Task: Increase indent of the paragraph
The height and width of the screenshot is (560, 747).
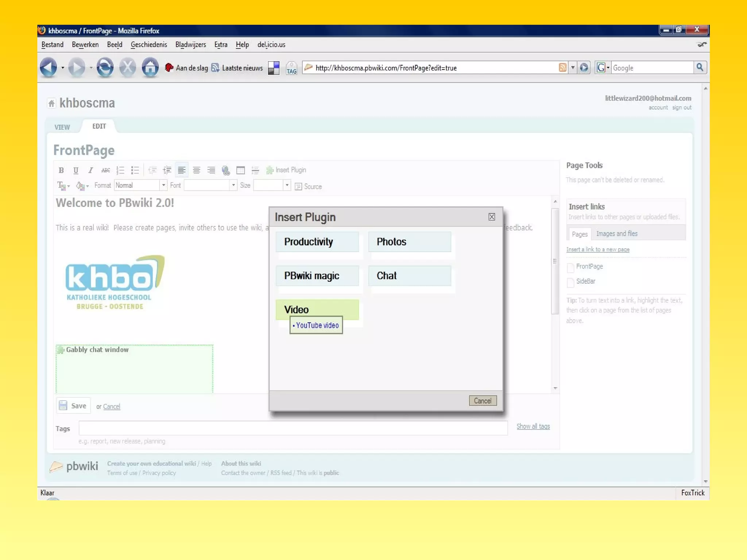Action: 167,170
